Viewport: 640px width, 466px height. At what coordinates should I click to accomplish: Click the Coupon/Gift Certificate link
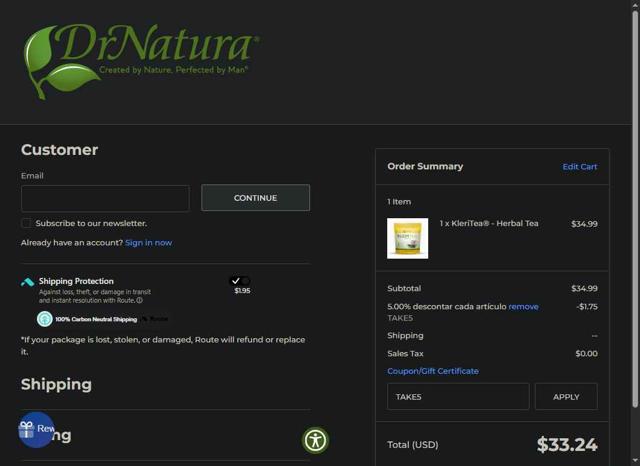[x=433, y=371]
